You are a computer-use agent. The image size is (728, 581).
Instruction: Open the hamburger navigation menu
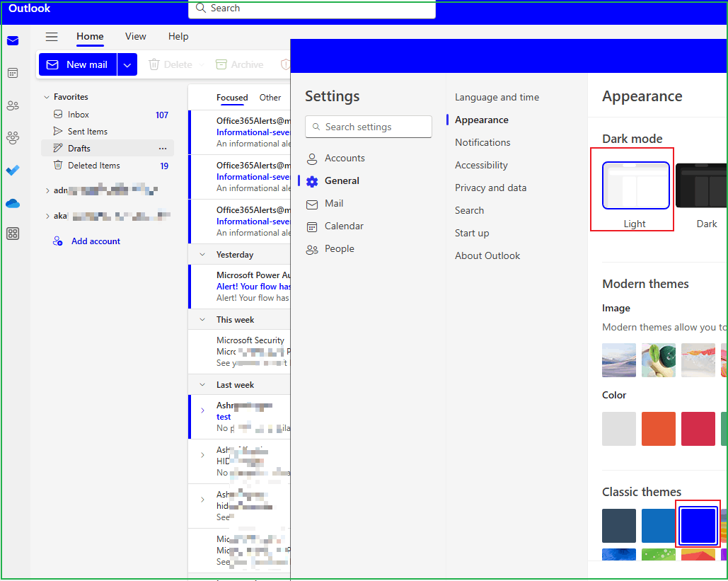click(51, 36)
